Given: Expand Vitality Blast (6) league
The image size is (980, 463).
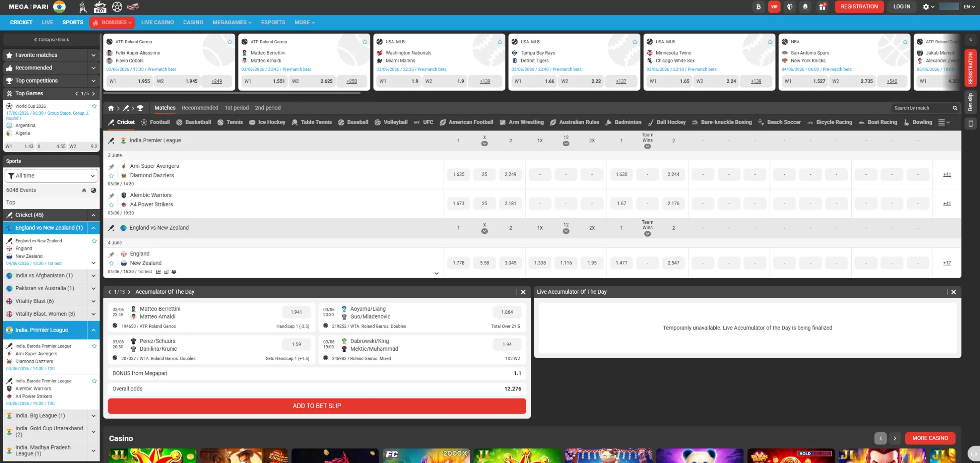Looking at the screenshot, I should point(93,301).
